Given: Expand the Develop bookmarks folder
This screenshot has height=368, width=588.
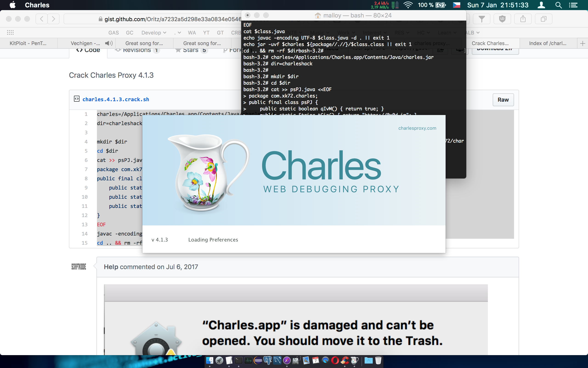Looking at the screenshot, I should 154,33.
